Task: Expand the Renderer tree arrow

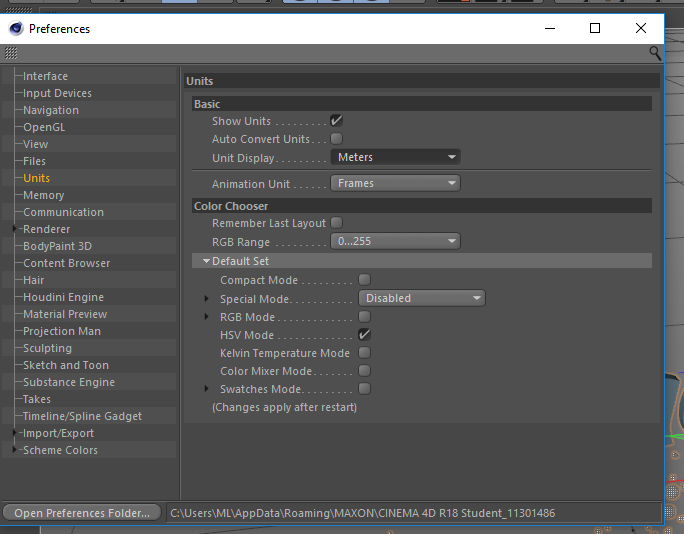Action: click(14, 229)
